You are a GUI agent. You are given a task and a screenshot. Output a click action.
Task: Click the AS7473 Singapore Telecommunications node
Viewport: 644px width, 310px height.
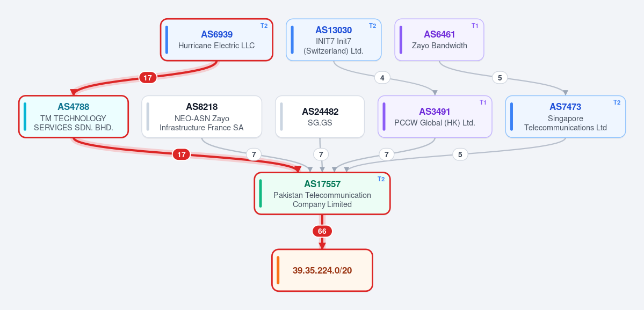coord(565,116)
